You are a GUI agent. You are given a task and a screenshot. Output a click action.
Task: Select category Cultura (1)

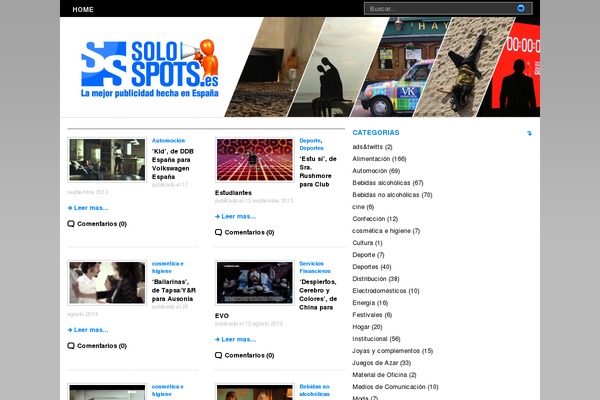pos(367,243)
